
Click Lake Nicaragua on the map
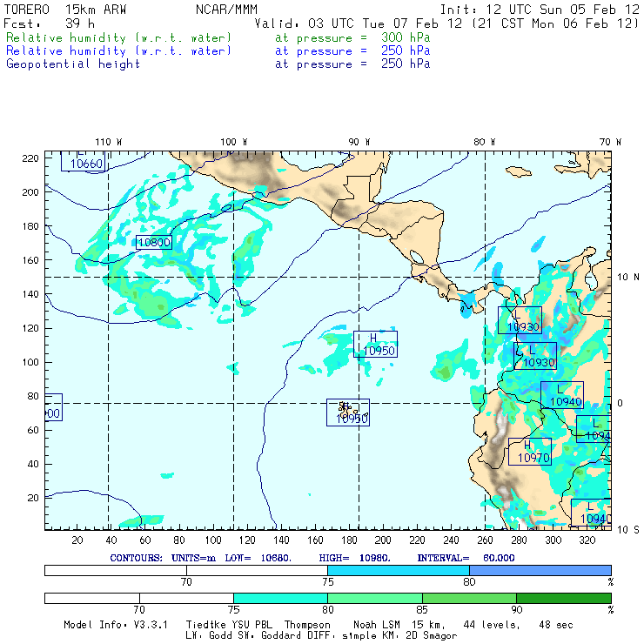417,257
